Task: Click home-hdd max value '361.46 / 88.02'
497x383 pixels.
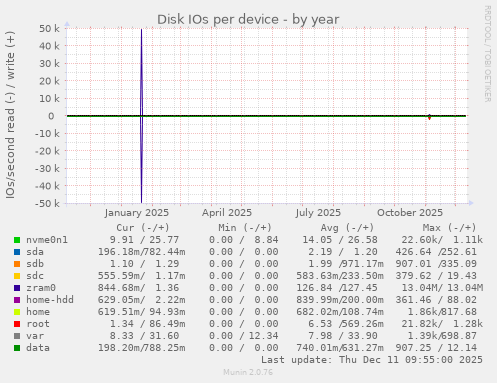Action: click(x=436, y=300)
